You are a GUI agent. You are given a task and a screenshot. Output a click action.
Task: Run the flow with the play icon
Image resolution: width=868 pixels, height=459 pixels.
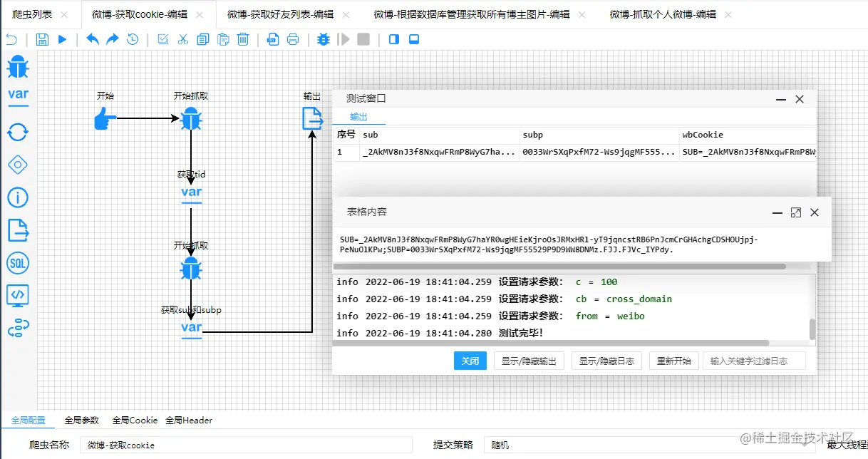tap(62, 39)
